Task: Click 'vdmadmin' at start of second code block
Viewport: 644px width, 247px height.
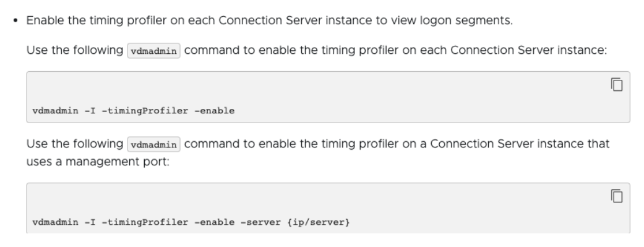Action: point(56,222)
